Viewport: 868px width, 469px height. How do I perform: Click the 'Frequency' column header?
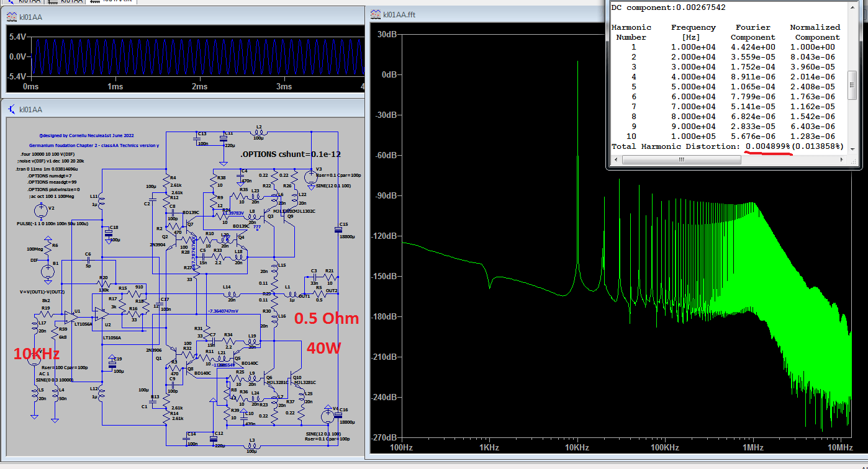click(693, 27)
